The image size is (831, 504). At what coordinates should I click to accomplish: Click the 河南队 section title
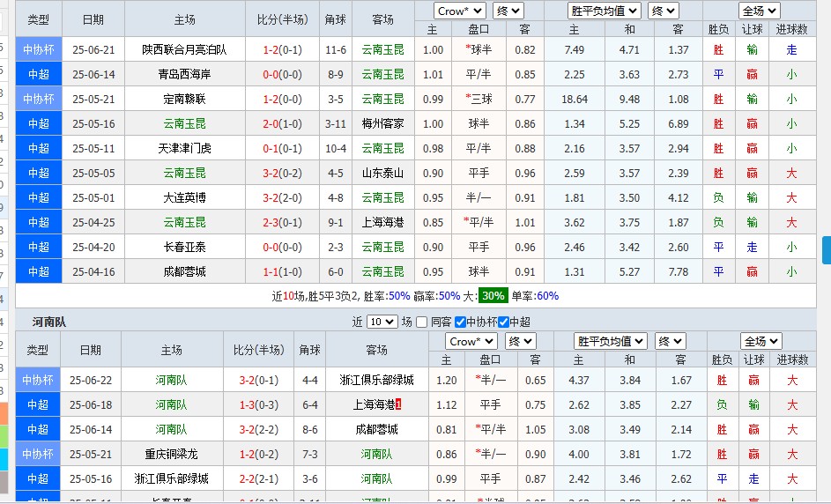tap(48, 322)
